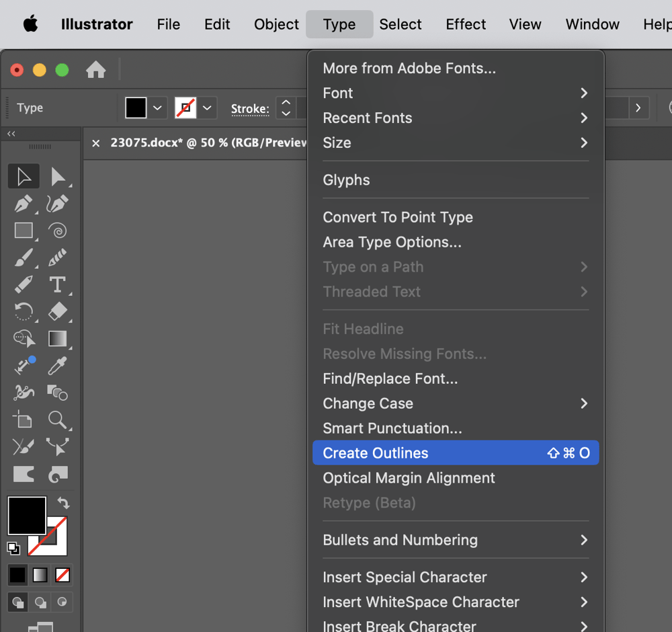Expand Bullets and Numbering submenu
Screen dimensions: 672x632
[x=456, y=540]
